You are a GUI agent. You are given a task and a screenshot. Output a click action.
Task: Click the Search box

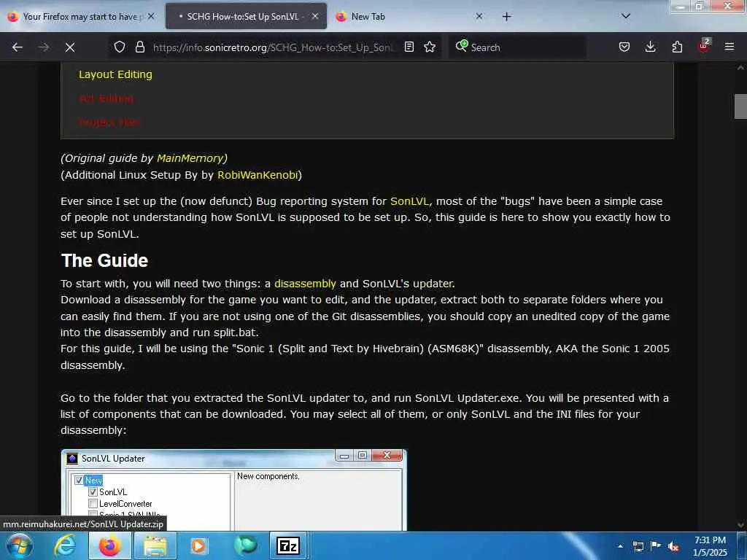coord(517,47)
